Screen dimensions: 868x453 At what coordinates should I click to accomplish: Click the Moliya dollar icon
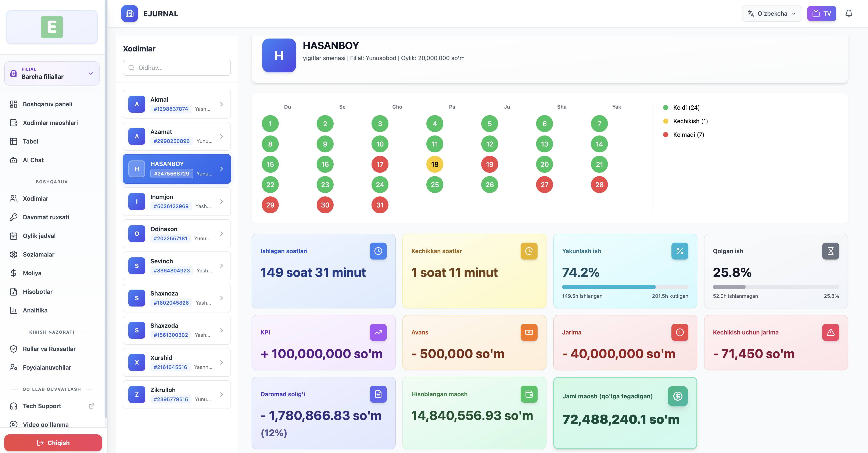point(14,273)
